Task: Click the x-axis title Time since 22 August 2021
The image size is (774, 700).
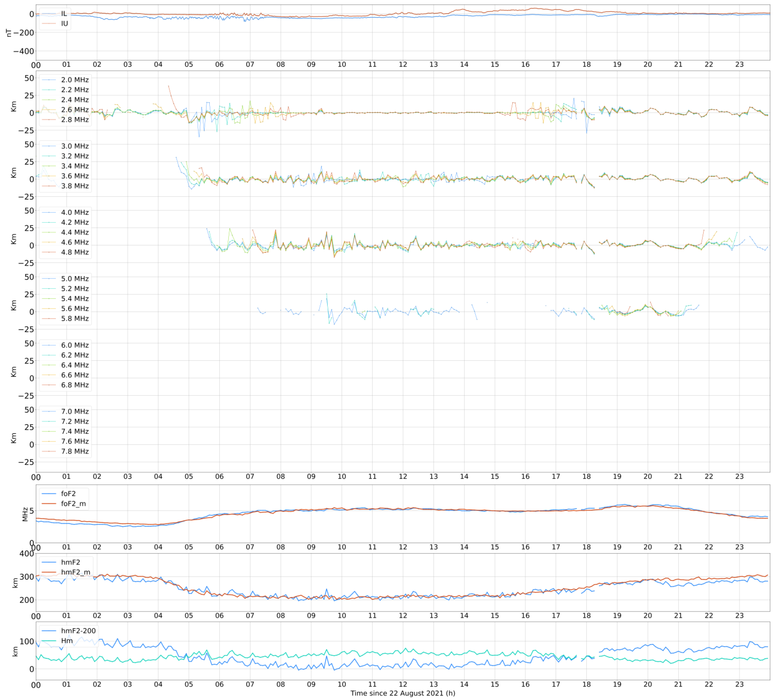Action: [x=402, y=693]
